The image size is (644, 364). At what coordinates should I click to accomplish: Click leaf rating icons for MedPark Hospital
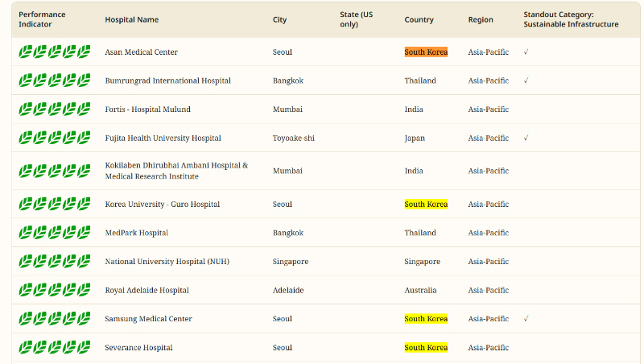(x=55, y=233)
